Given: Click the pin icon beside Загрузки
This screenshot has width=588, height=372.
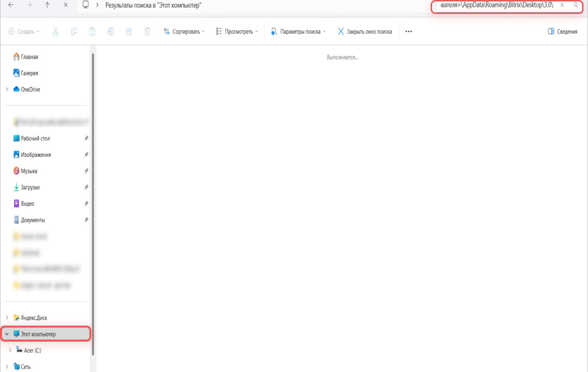Looking at the screenshot, I should point(86,188).
